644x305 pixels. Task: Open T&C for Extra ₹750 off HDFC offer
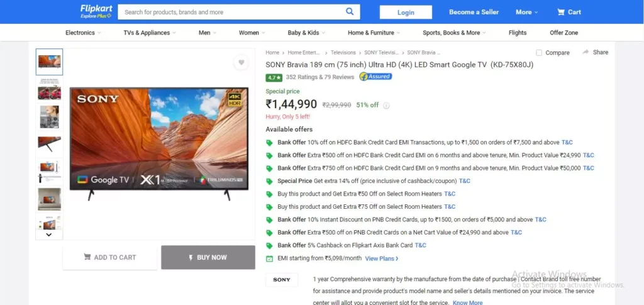589,168
